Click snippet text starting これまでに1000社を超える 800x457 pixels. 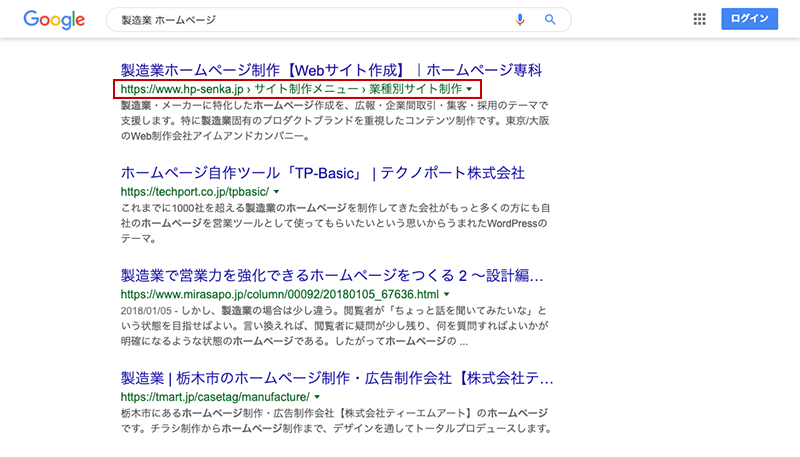[x=335, y=223]
